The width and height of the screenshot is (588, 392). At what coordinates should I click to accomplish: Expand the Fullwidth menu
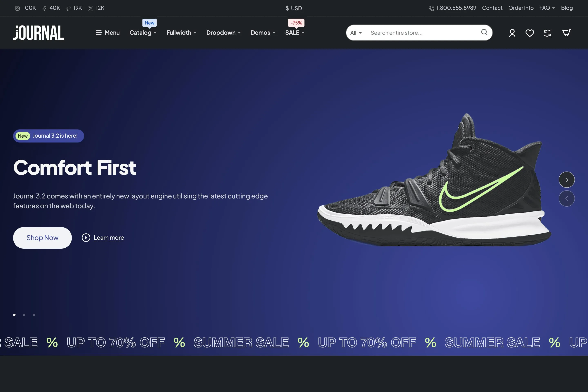(181, 33)
